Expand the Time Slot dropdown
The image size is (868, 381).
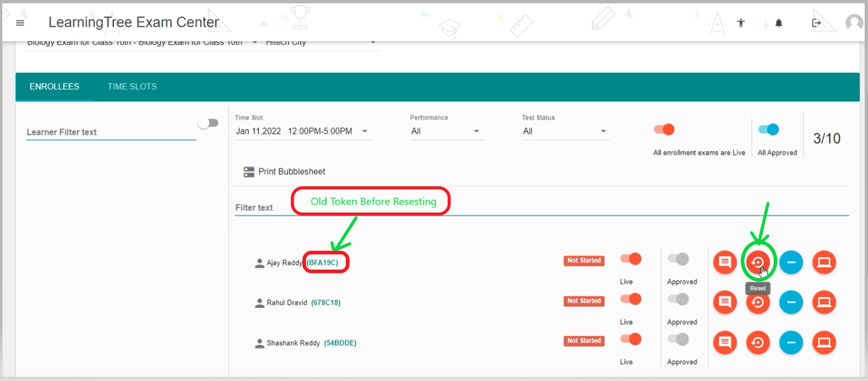click(303, 131)
